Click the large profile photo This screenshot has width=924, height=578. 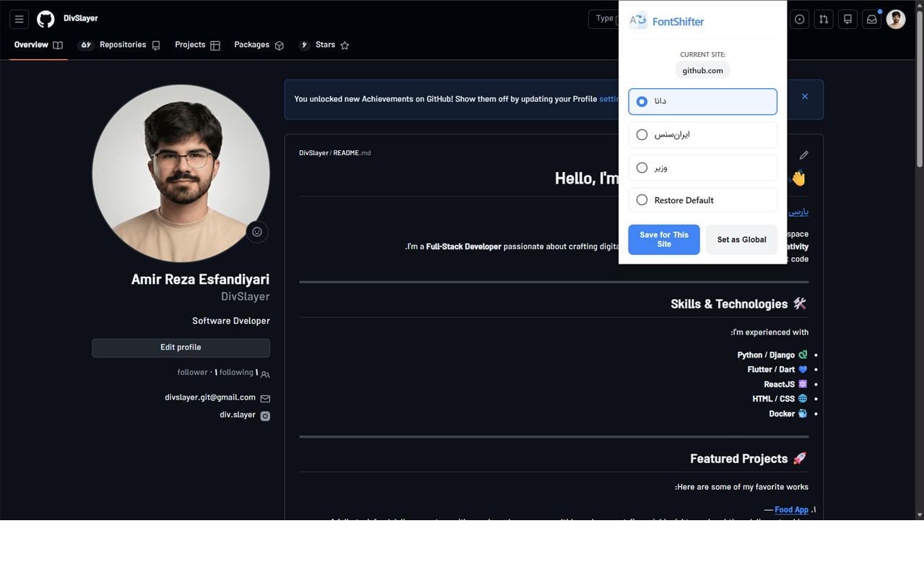point(180,174)
